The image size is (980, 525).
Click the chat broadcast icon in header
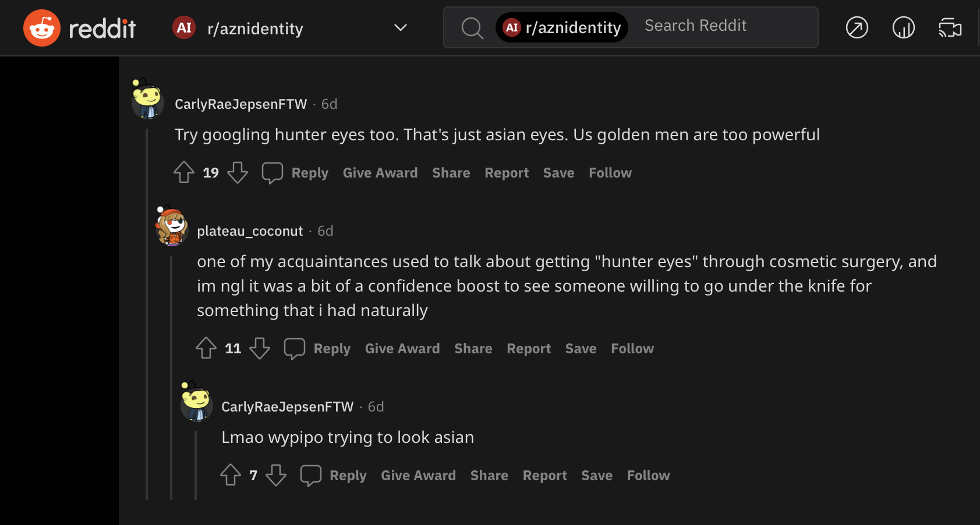(950, 28)
